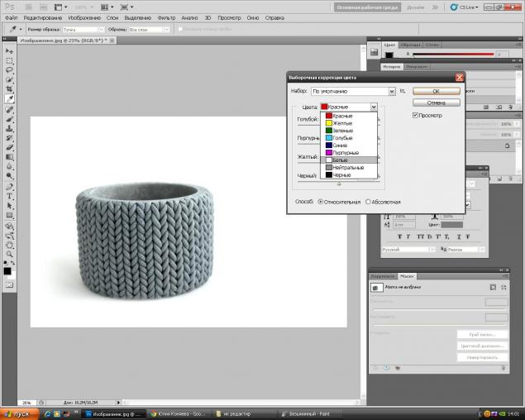Viewport: 525px width, 420px height.
Task: Open preset options icon beside Набор
Action: (x=403, y=91)
